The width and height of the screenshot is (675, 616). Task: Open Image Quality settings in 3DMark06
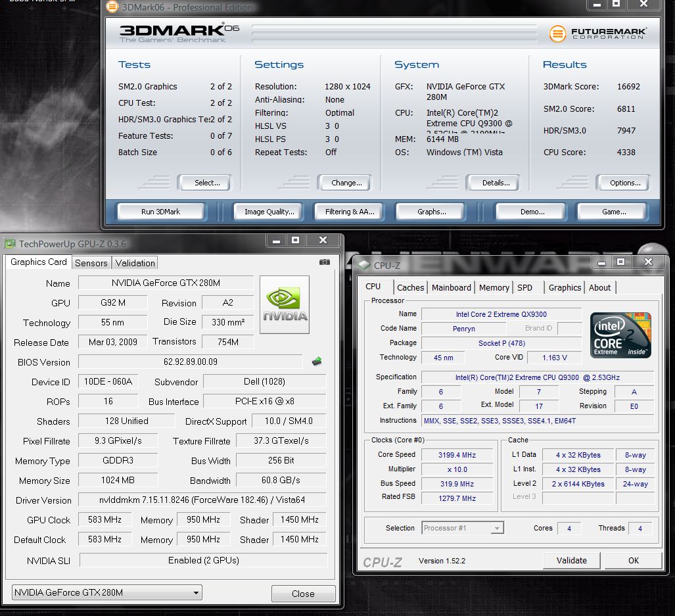tap(269, 212)
